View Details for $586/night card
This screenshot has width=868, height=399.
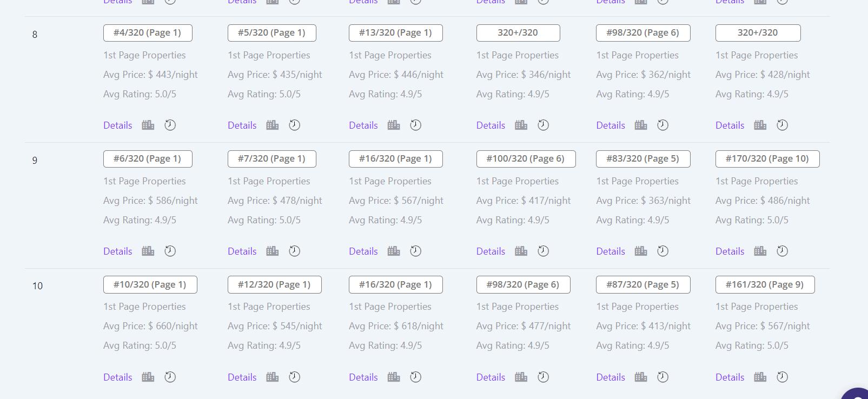(118, 251)
